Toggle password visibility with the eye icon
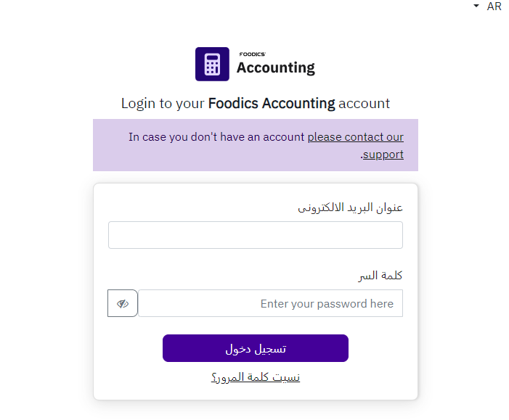Image resolution: width=509 pixels, height=420 pixels. tap(123, 303)
